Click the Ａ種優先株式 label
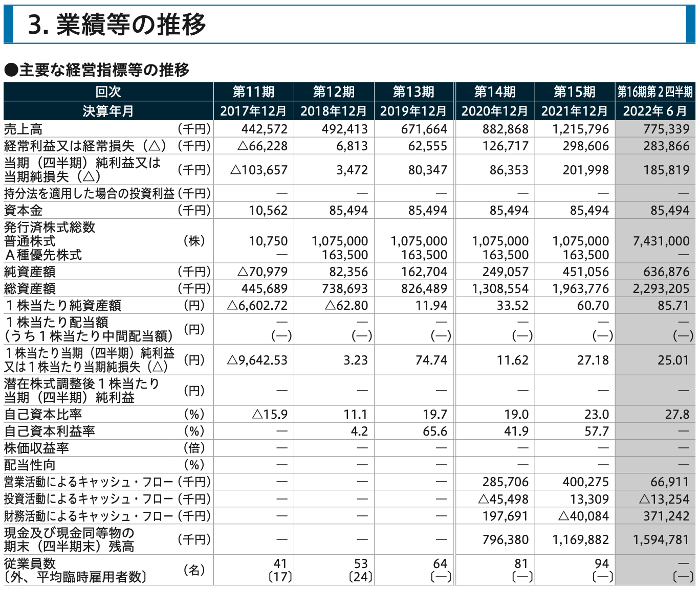This screenshot has width=700, height=589. pyautogui.click(x=43, y=255)
